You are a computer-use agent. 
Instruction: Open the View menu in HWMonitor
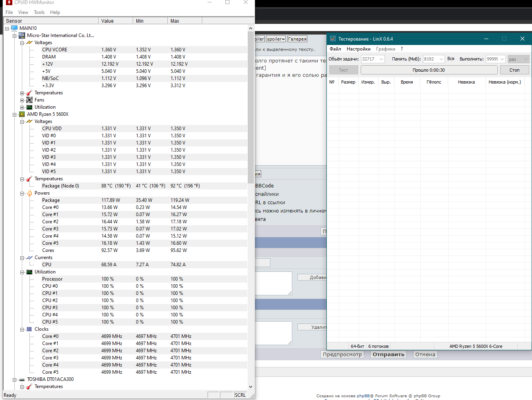[x=23, y=12]
